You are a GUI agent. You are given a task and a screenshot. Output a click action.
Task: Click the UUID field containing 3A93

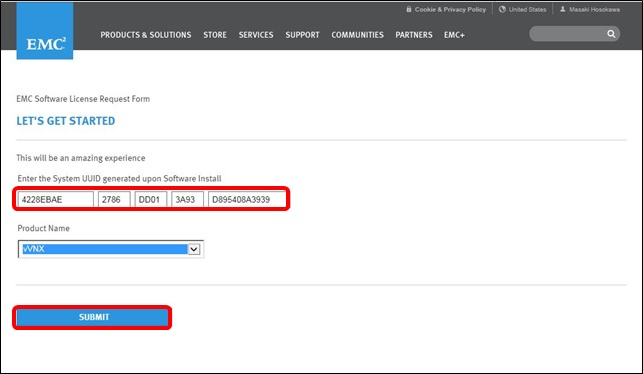187,199
